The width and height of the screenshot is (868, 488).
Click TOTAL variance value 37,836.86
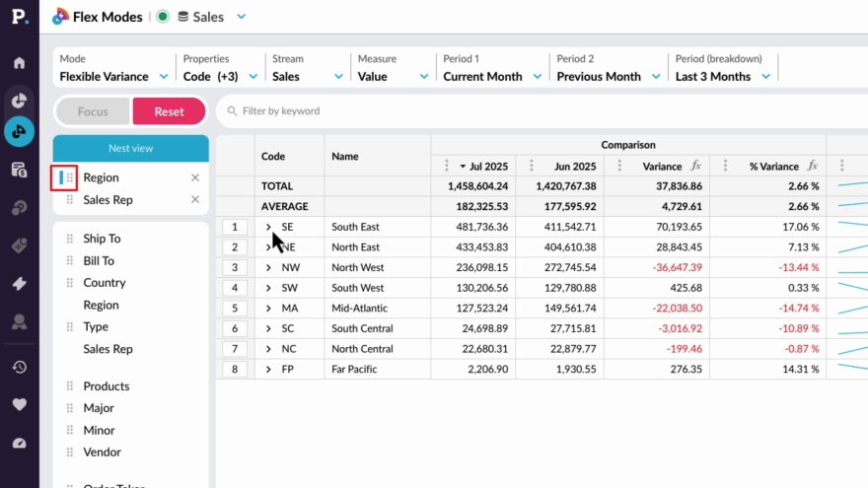pos(679,186)
